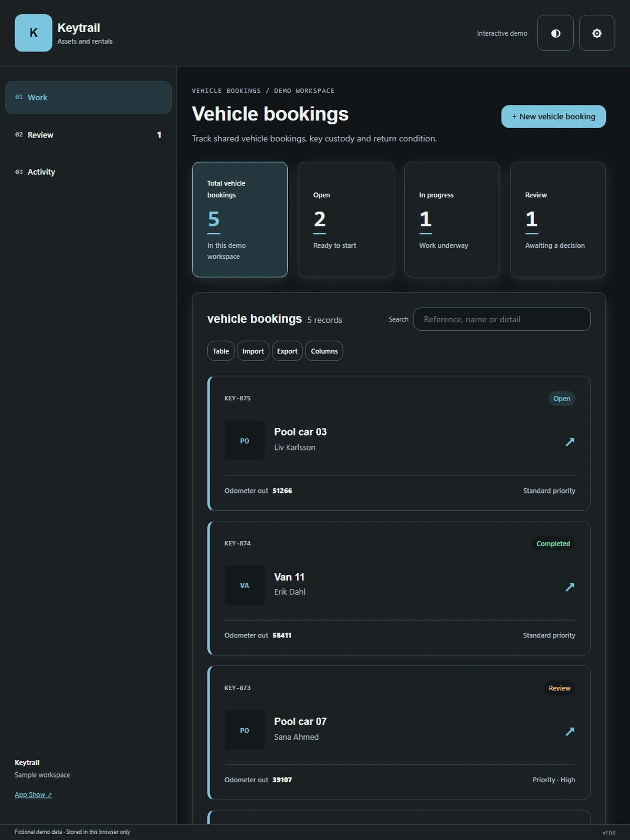The width and height of the screenshot is (630, 840).
Task: Click the odometer value 51266
Action: (282, 491)
